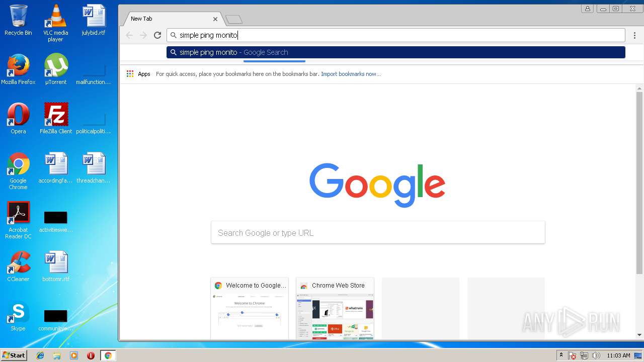The height and width of the screenshot is (362, 644).
Task: Open Windows Explorer folder from taskbar
Action: pos(57,355)
